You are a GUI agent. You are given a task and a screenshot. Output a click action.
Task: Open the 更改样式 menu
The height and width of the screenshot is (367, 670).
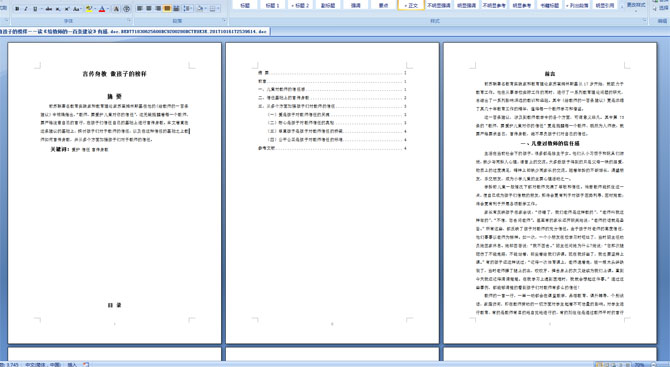click(x=636, y=5)
